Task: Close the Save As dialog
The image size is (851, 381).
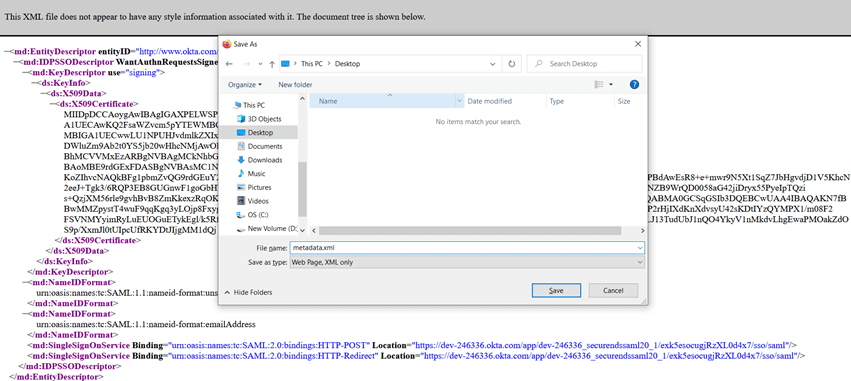Action: (x=637, y=44)
